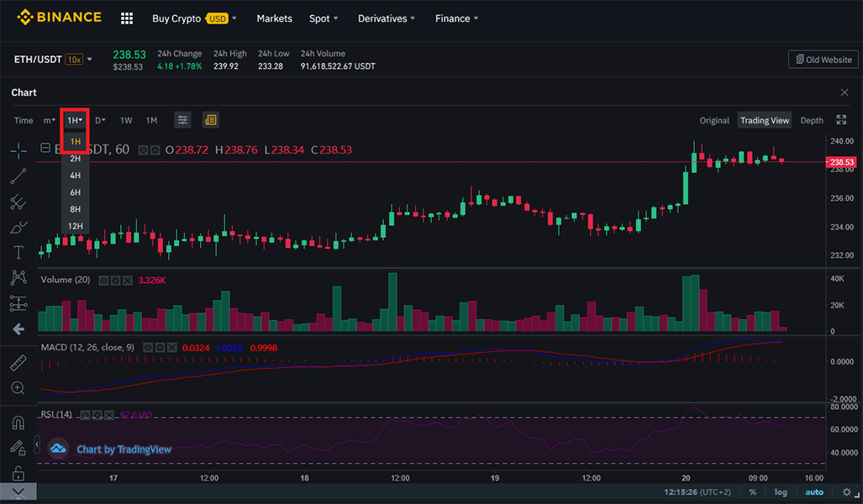This screenshot has height=504, width=863.
Task: Click the 10x margin badge
Action: [x=74, y=60]
